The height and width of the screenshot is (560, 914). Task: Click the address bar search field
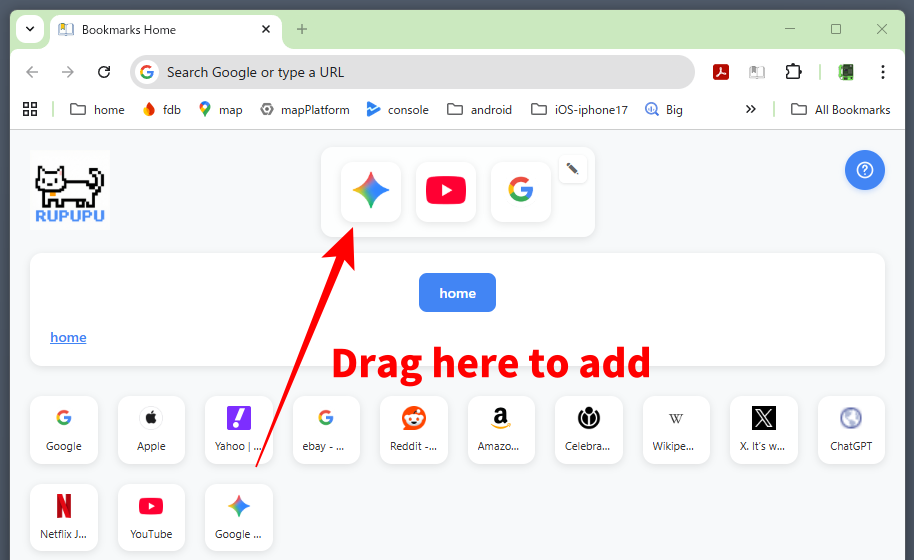tap(412, 72)
